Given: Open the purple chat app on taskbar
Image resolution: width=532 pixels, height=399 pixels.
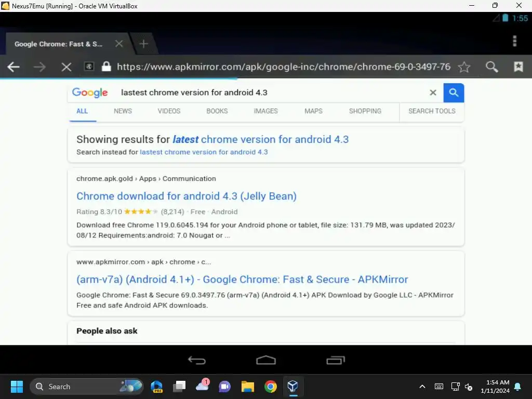Looking at the screenshot, I should 224,387.
